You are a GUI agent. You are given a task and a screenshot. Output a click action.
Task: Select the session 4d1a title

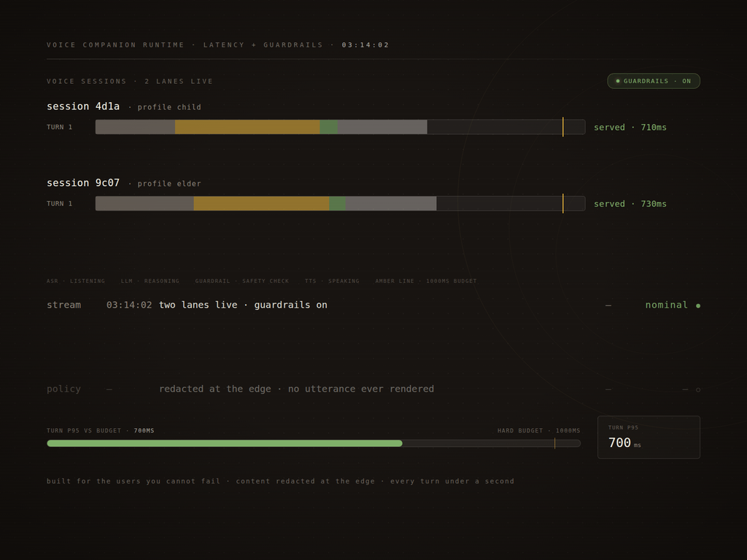(x=83, y=106)
